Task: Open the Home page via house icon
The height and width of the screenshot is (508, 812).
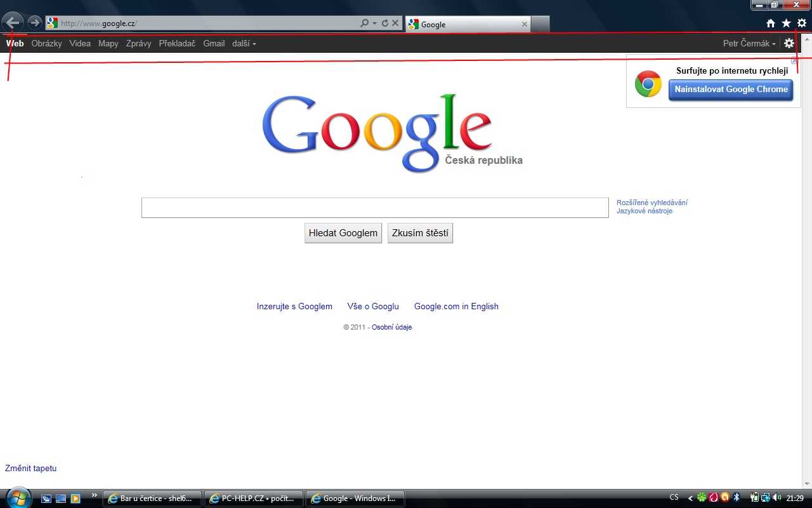Action: click(x=771, y=23)
